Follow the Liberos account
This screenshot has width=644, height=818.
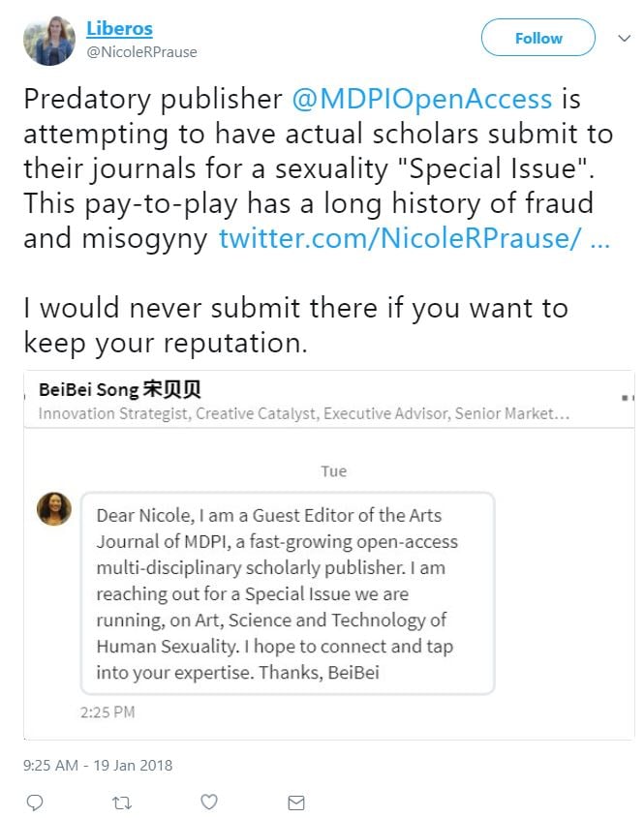[538, 39]
